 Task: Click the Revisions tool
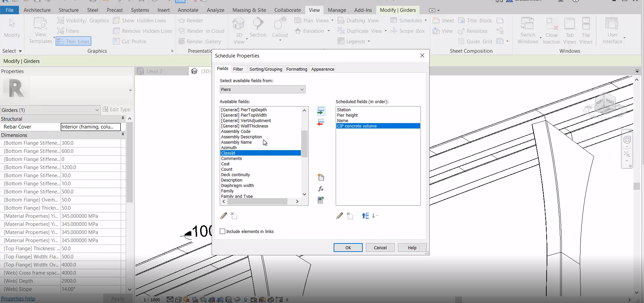(x=473, y=31)
